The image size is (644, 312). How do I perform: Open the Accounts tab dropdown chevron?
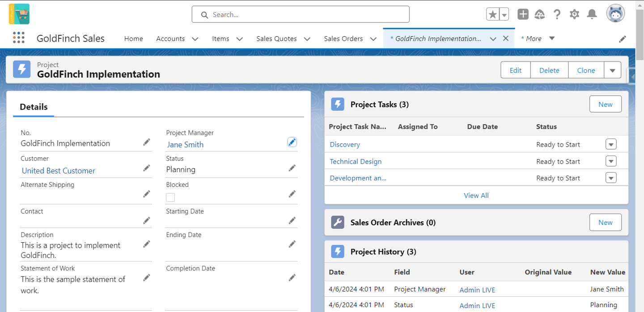coord(195,39)
